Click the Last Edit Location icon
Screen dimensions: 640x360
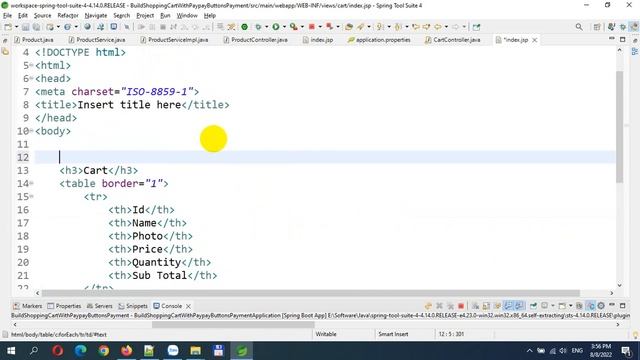(416, 27)
